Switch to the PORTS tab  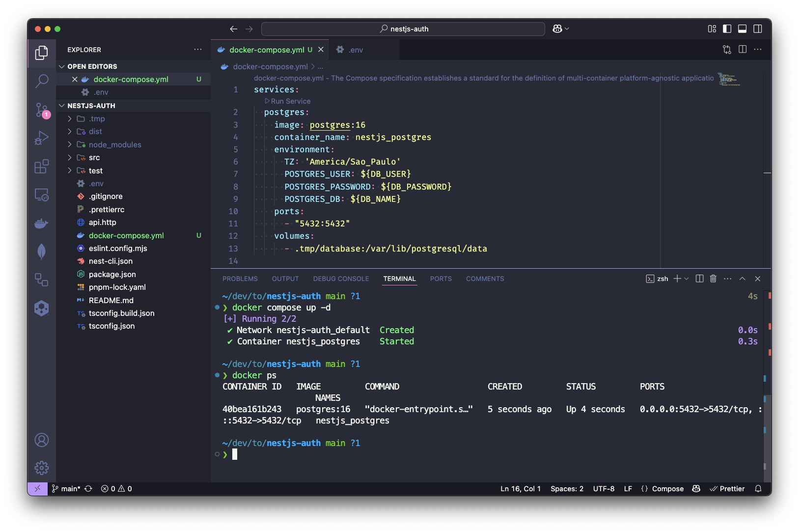coord(441,279)
